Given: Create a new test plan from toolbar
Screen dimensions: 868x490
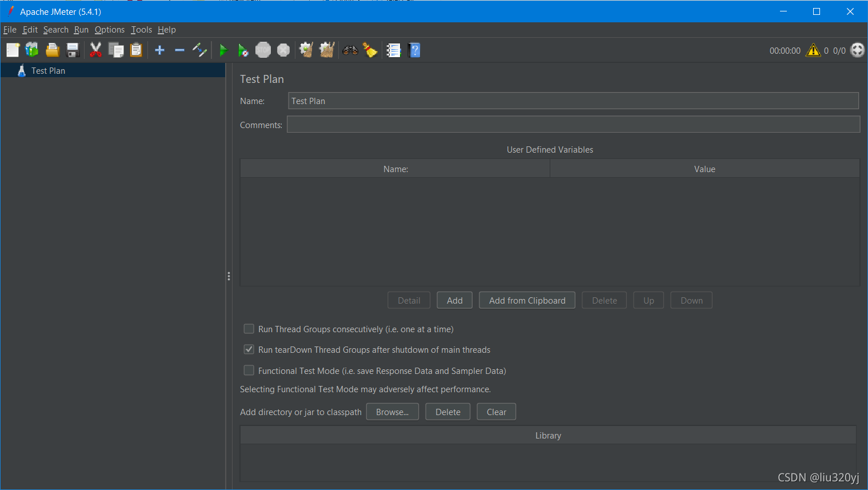Looking at the screenshot, I should (13, 50).
